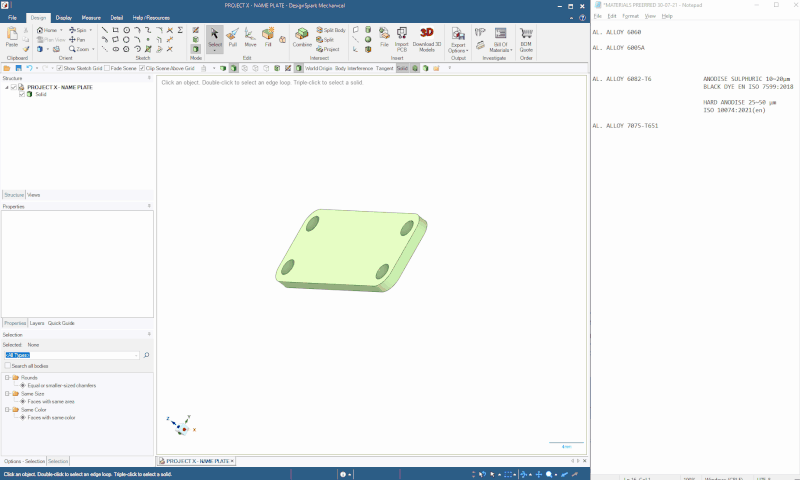Collapse the Same Color tree group
The width and height of the screenshot is (800, 480).
pos(8,410)
